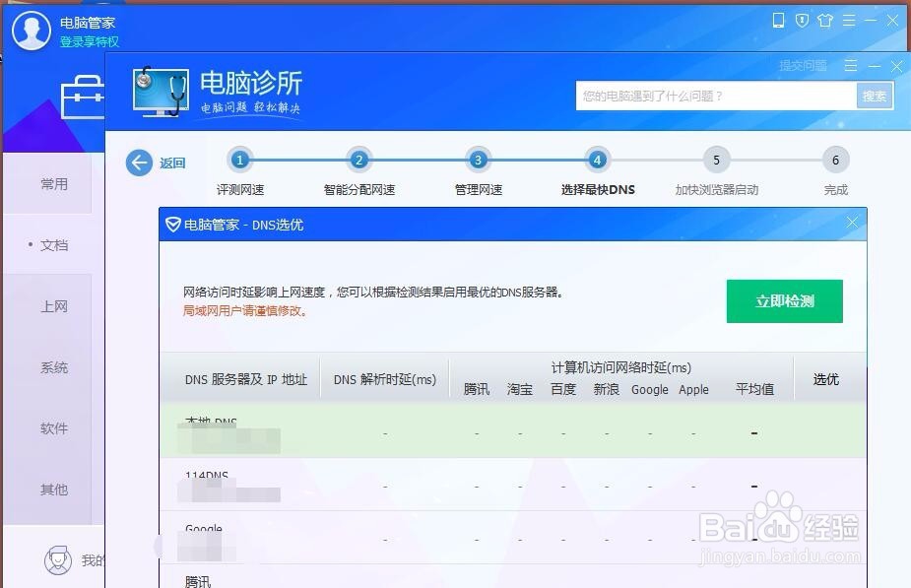Screen dimensions: 911x588
Task: Open the hamburger menu on the main titlebar
Action: pos(849,19)
